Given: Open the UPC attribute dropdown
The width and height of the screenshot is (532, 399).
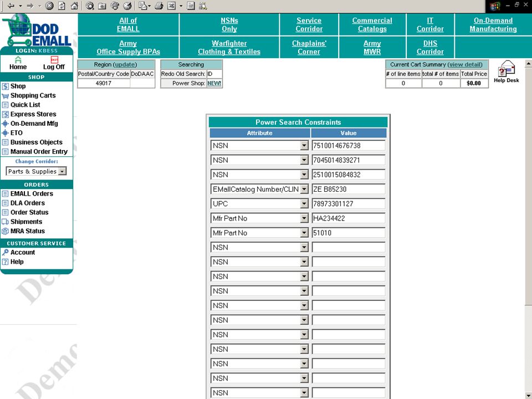Looking at the screenshot, I should click(x=304, y=204).
